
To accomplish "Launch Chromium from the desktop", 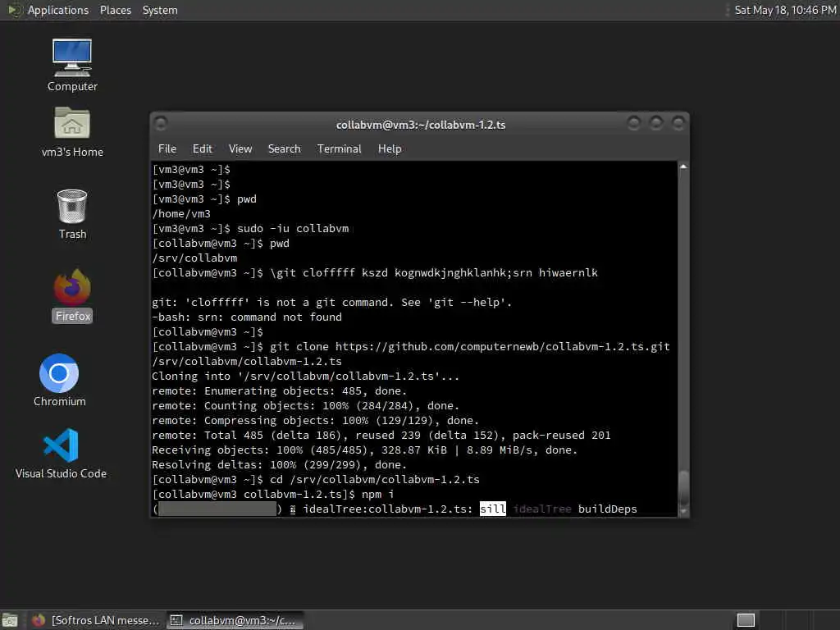I will coord(59,380).
